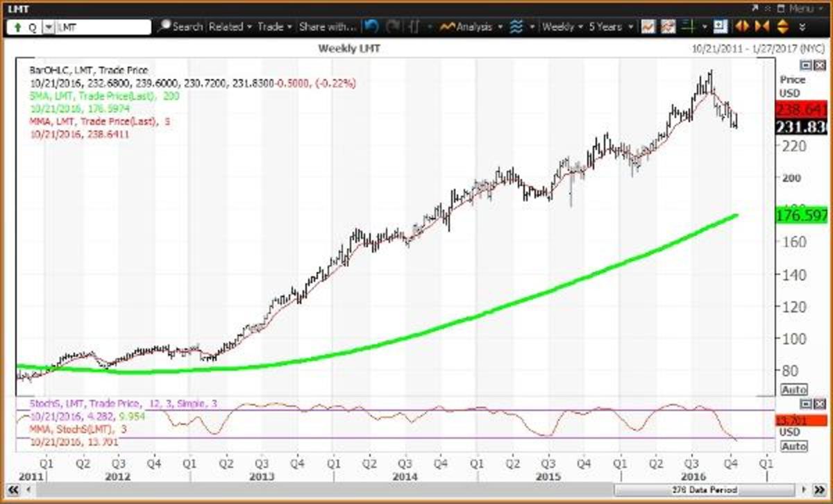Expand the Q quote type dropdown arrow
Screen dimensions: 833x504
[49, 28]
